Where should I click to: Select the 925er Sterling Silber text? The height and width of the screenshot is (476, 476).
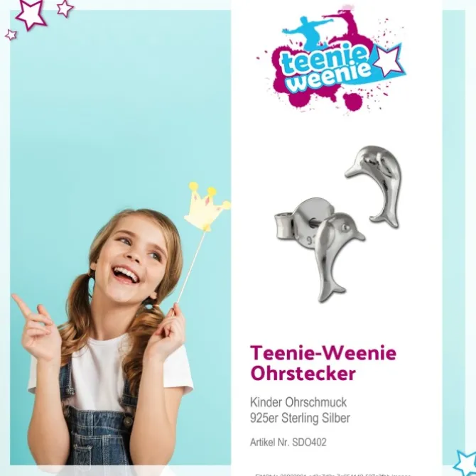(300, 418)
